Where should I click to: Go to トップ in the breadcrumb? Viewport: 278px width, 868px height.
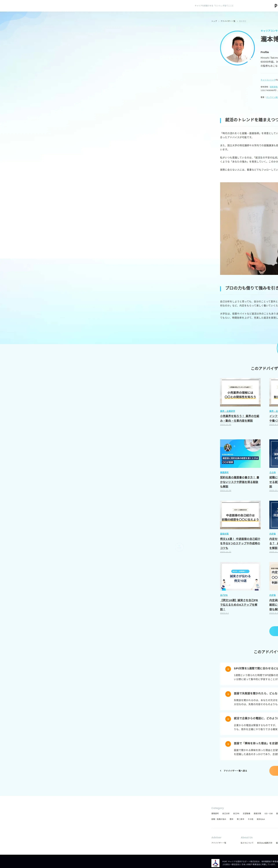point(214,21)
